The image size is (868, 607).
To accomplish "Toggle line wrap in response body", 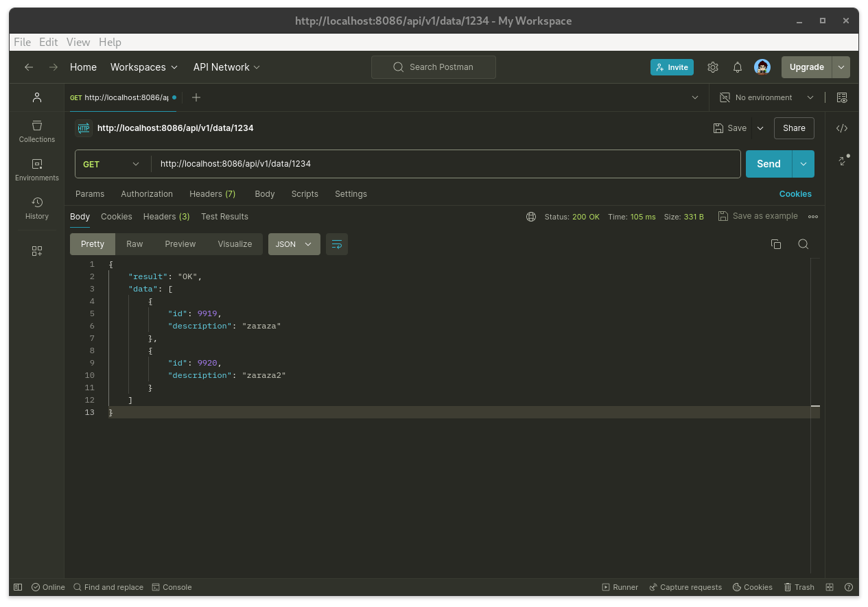I will click(337, 244).
